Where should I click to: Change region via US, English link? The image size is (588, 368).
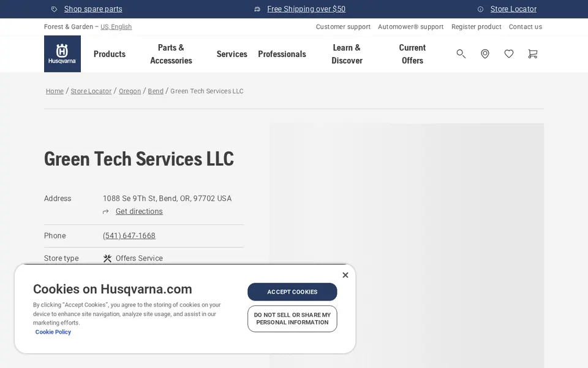point(116,26)
